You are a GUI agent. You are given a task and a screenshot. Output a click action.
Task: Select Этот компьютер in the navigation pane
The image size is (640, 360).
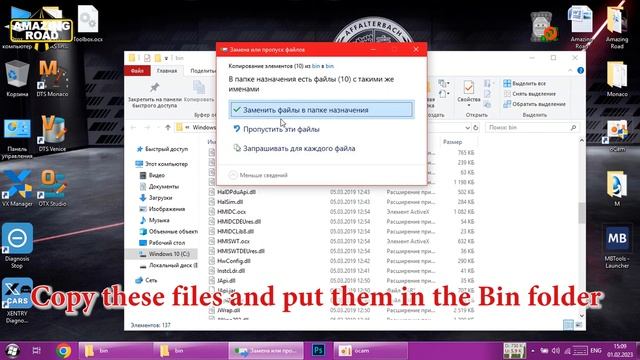tap(162, 164)
